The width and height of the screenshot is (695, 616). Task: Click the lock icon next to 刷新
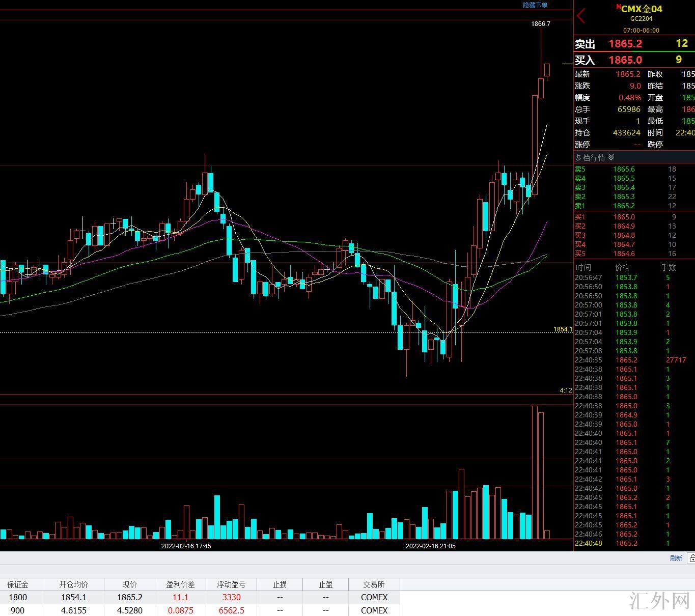[691, 558]
